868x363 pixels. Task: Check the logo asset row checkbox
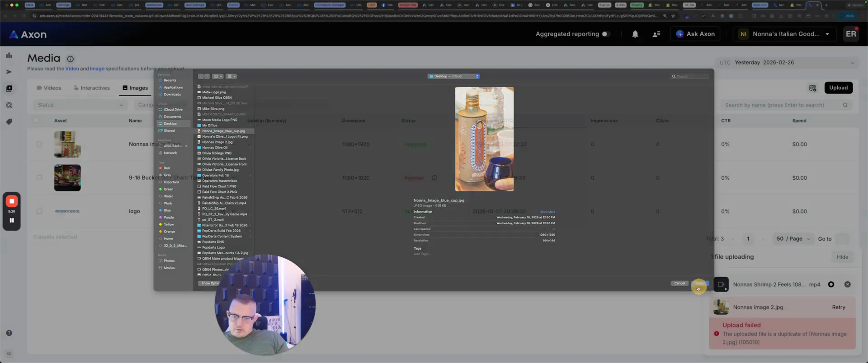pyautogui.click(x=39, y=211)
